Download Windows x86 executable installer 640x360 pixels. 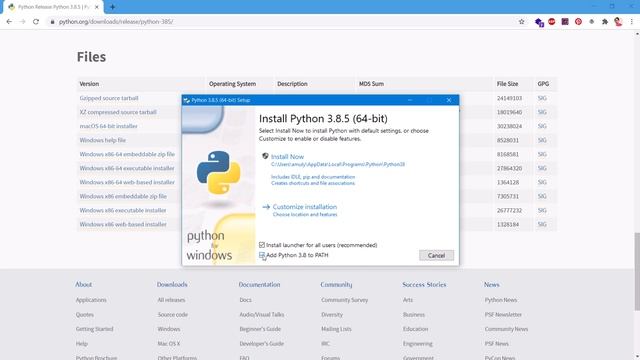[123, 210]
